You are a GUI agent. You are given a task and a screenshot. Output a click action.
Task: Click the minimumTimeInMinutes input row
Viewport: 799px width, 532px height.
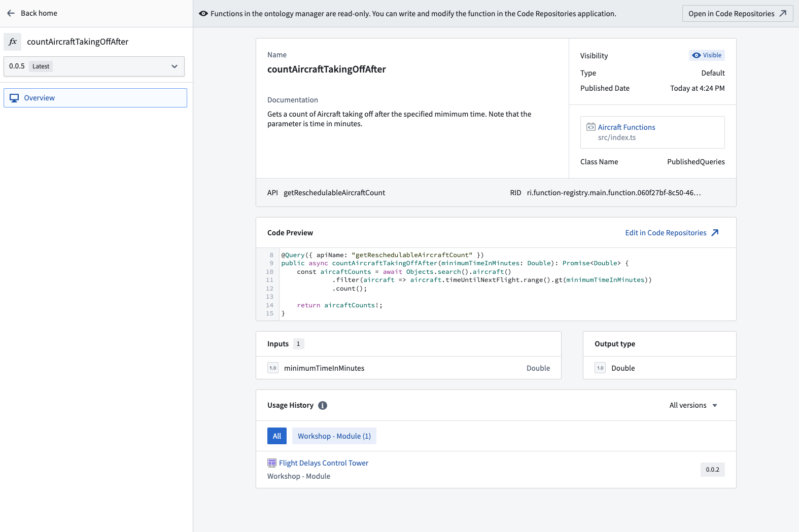tap(408, 368)
